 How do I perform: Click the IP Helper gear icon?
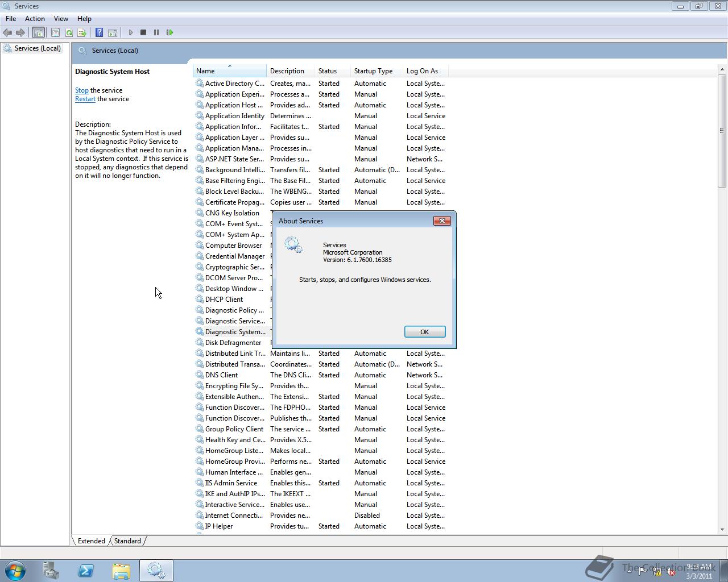click(x=200, y=526)
